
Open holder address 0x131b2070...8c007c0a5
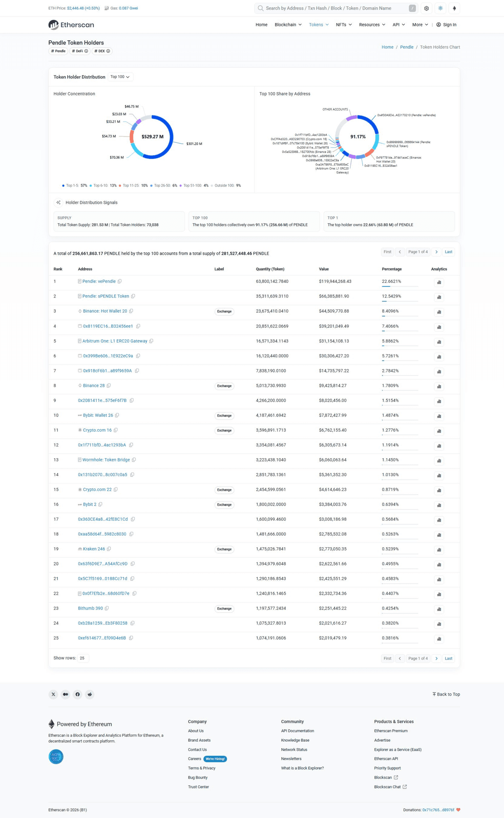click(102, 475)
